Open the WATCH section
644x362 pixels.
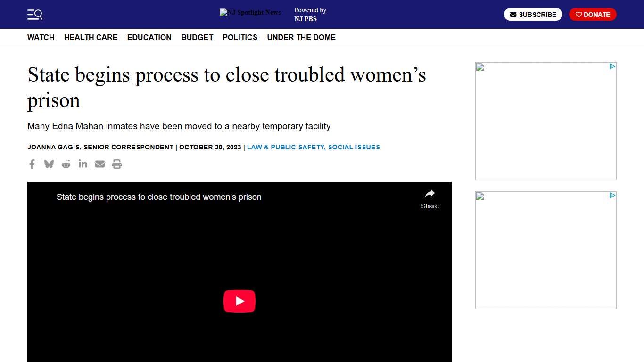41,37
